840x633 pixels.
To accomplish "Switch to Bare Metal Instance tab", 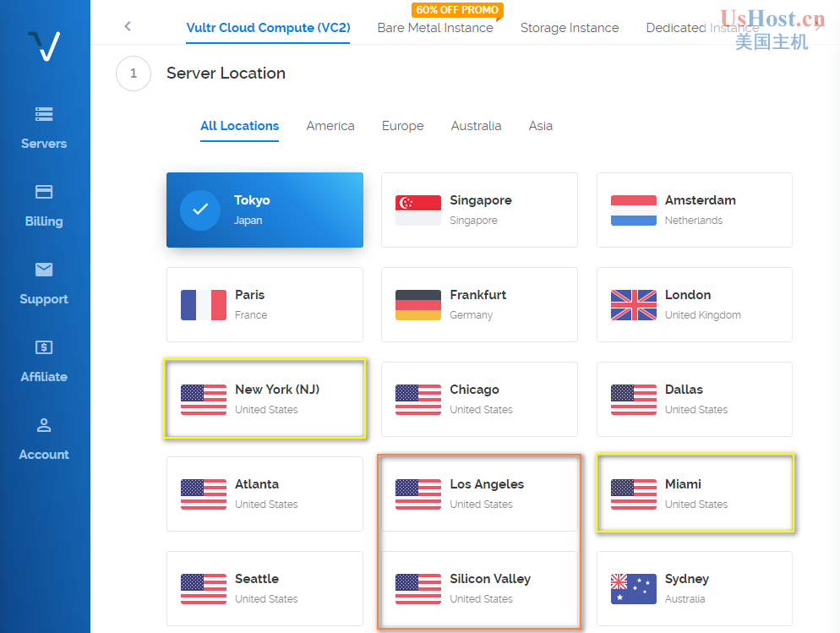I will pyautogui.click(x=435, y=28).
